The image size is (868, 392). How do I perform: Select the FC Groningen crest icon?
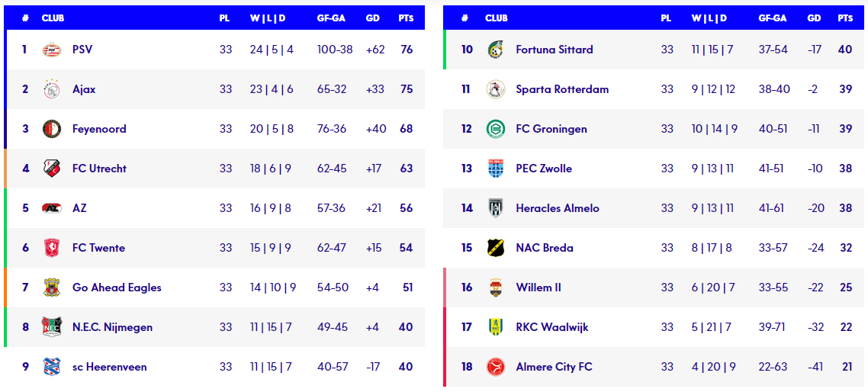point(496,129)
